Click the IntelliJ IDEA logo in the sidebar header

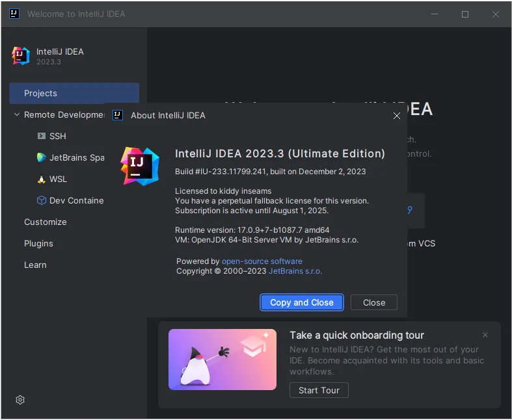pos(21,56)
